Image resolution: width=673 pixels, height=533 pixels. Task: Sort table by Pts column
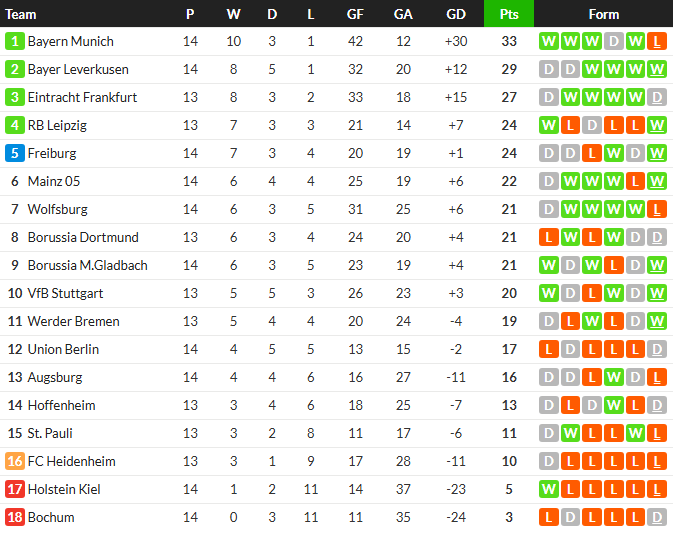pos(509,14)
